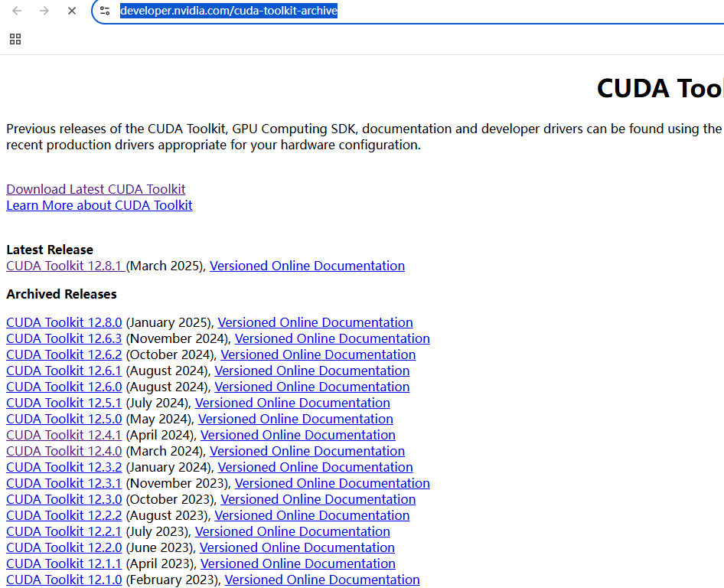Viewport: 724px width, 588px height.
Task: Click the browser back arrow
Action: click(17, 11)
